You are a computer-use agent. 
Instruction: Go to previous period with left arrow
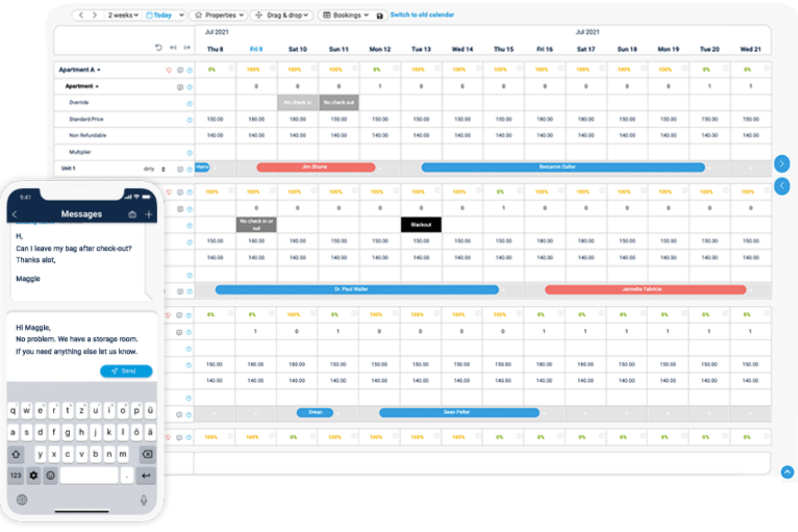point(81,15)
